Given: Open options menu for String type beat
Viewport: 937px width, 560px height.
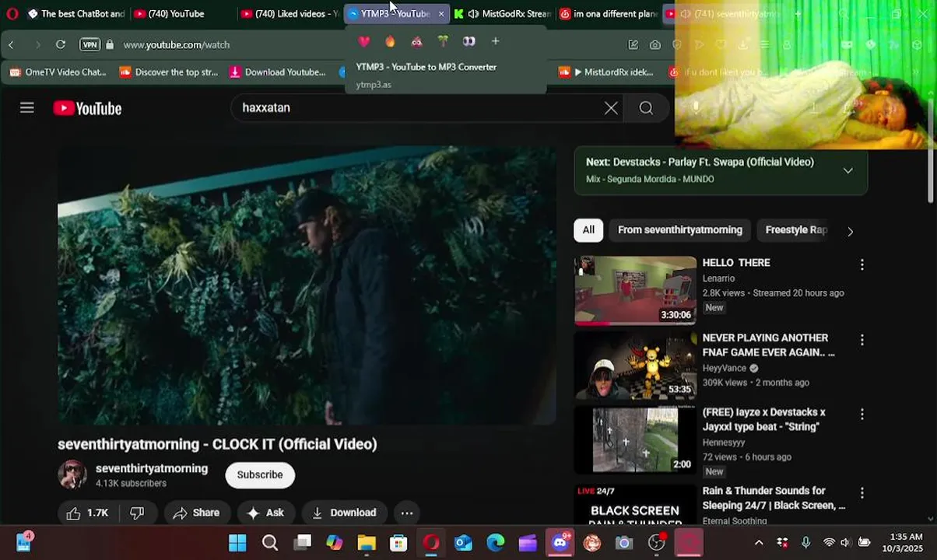Looking at the screenshot, I should (x=862, y=415).
